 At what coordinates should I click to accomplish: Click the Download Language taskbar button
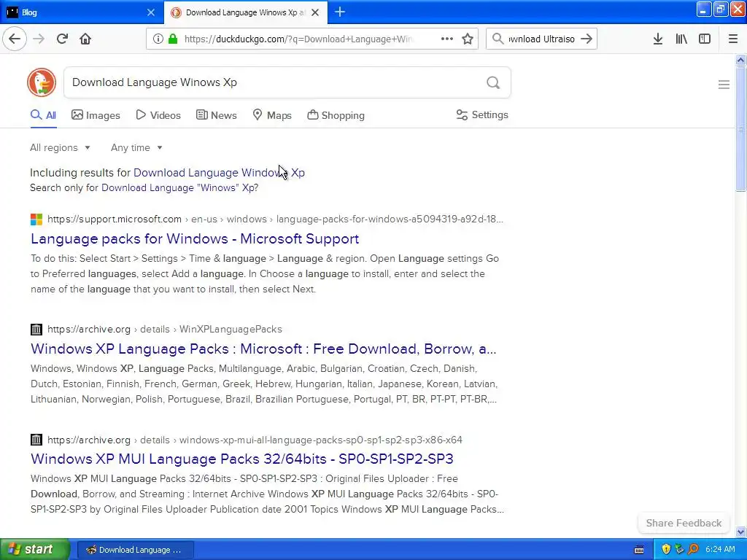[135, 550]
